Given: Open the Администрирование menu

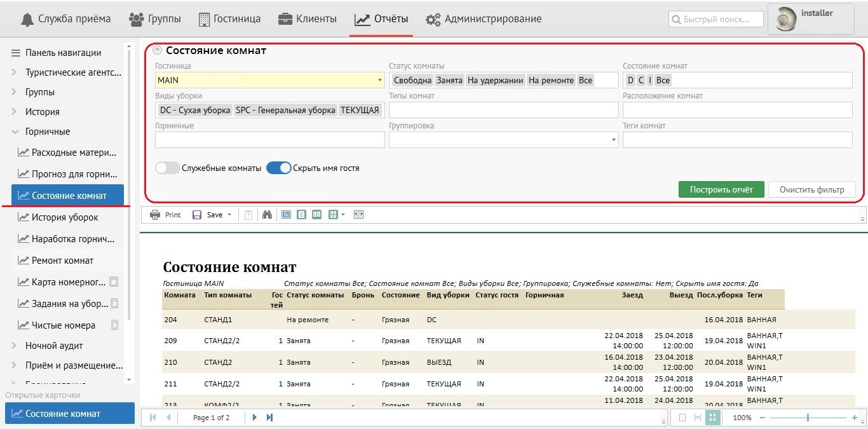Looking at the screenshot, I should [484, 19].
